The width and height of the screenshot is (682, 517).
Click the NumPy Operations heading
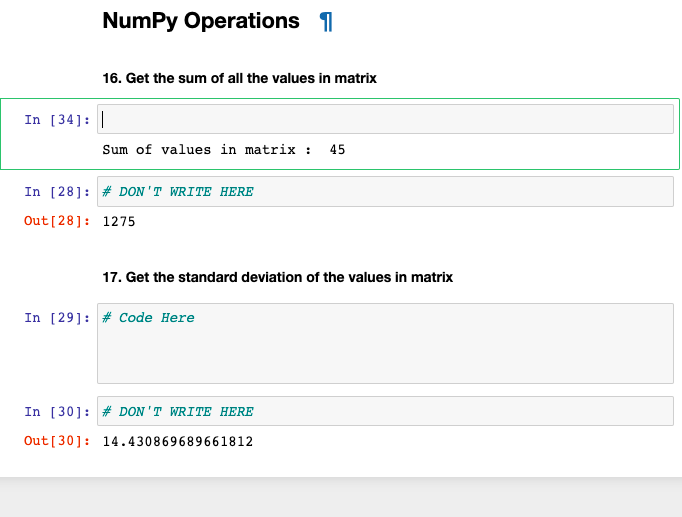201,21
